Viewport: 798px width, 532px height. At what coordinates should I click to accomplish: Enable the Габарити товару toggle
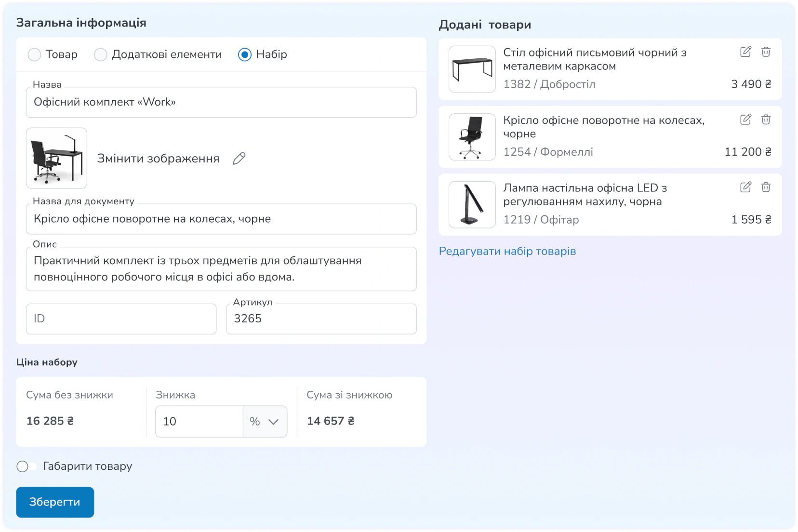pos(27,466)
